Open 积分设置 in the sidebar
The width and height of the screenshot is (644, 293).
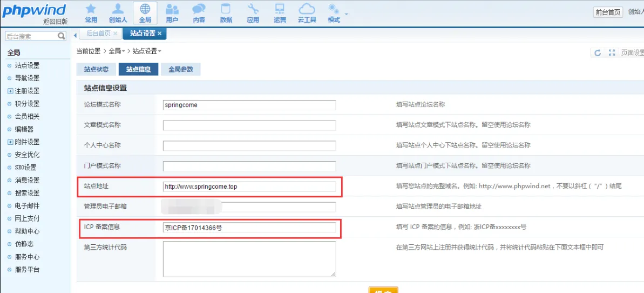point(27,104)
